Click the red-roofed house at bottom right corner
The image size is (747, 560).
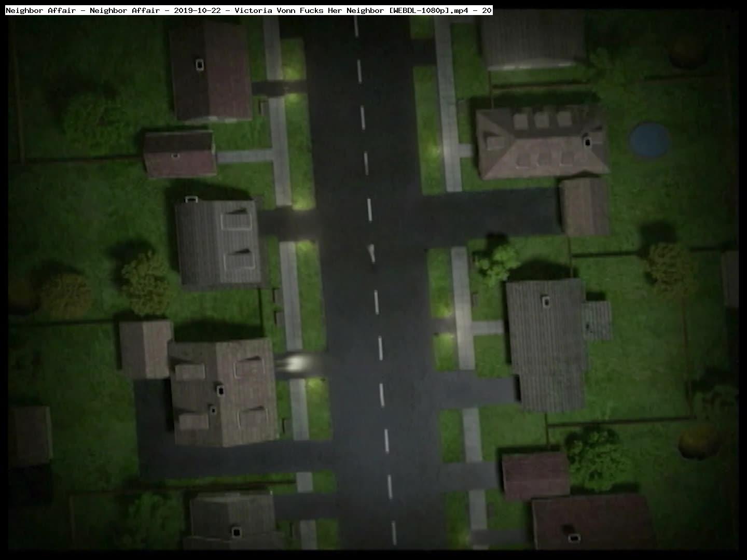click(591, 521)
